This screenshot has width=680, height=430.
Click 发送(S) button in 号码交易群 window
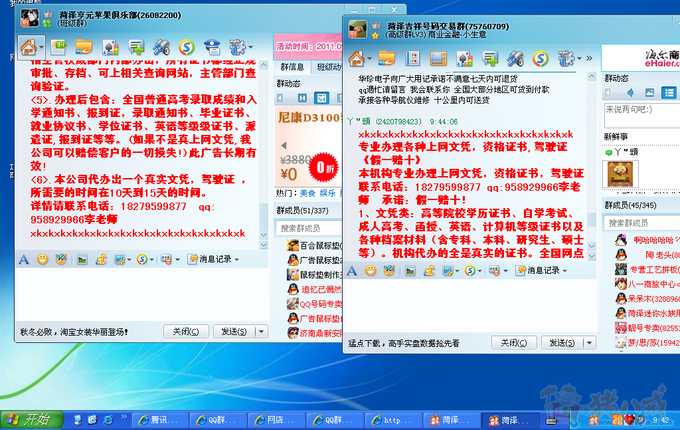pos(562,343)
